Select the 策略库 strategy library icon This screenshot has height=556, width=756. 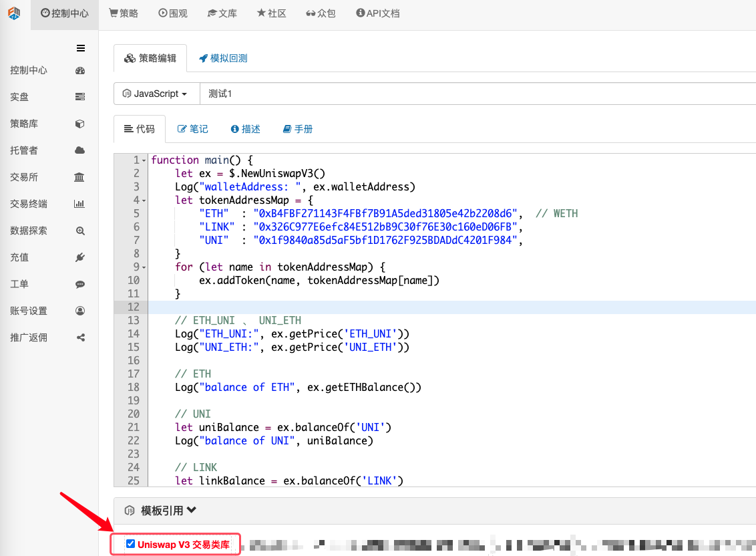click(79, 123)
